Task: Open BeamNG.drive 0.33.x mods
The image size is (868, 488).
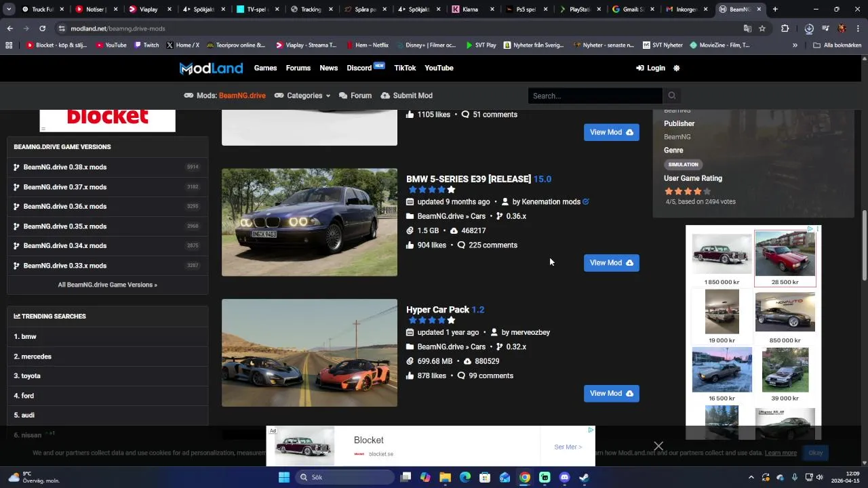Action: tap(107, 266)
